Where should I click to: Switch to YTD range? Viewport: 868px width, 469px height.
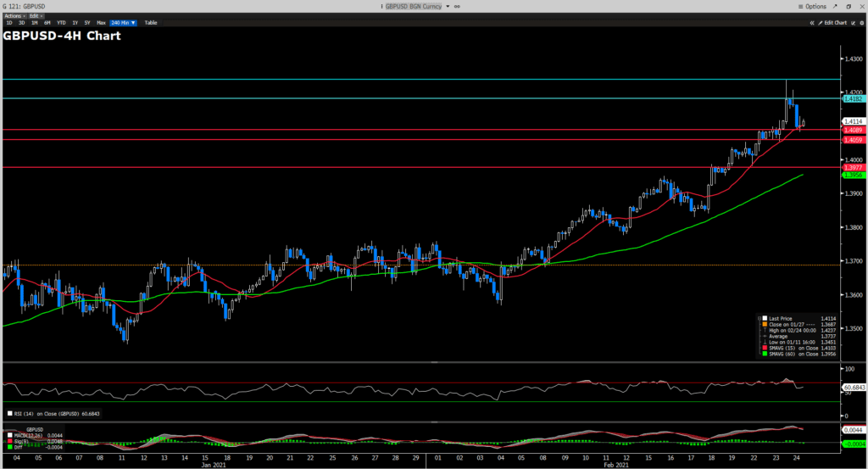coord(61,23)
